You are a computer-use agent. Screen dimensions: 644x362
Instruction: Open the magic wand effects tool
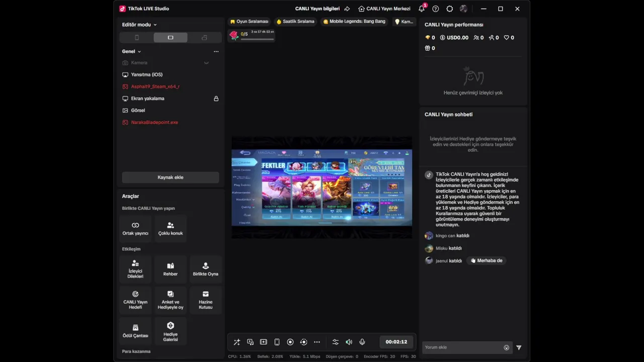tap(237, 342)
